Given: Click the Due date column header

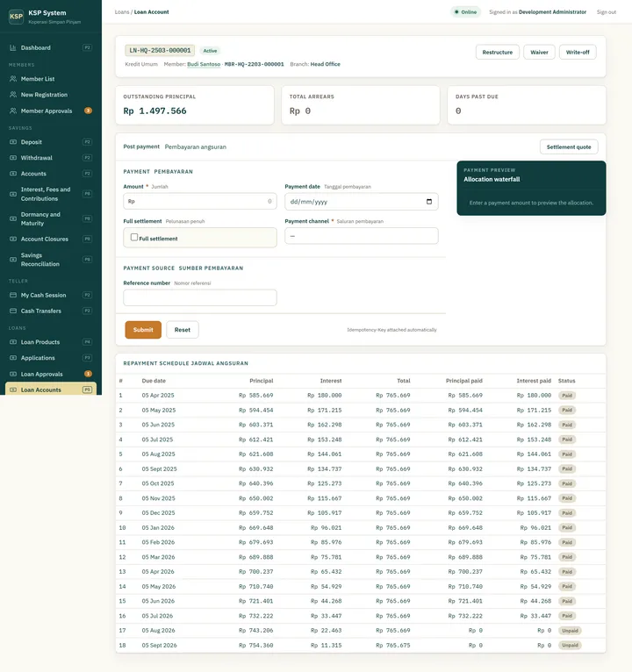Looking at the screenshot, I should tap(154, 381).
